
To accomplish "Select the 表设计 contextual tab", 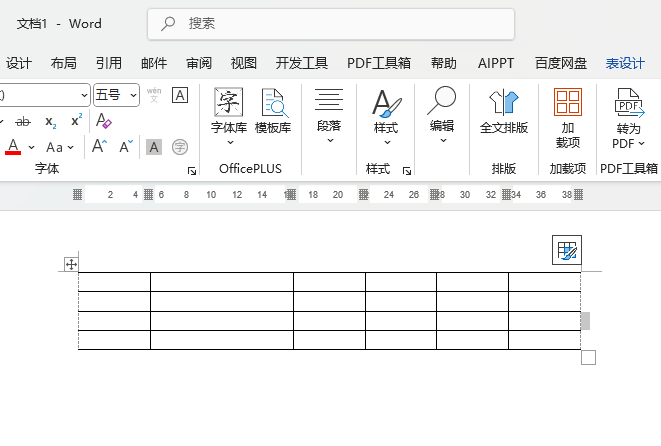I will click(x=625, y=63).
